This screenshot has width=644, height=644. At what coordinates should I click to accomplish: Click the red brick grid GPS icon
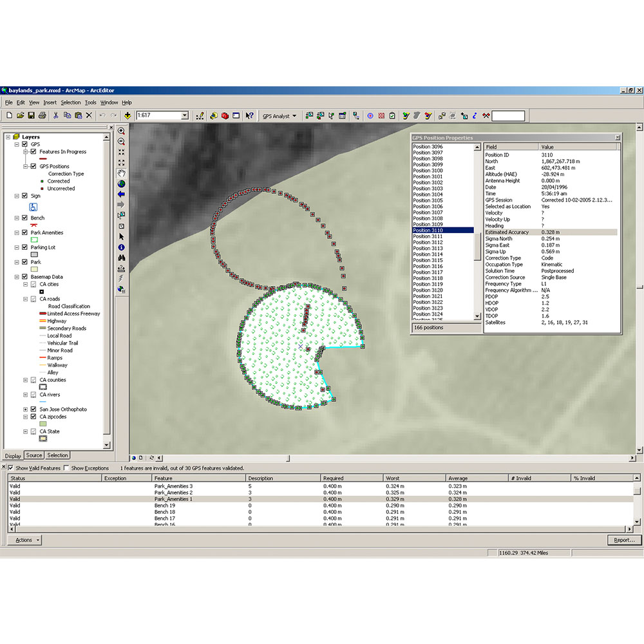coord(381,116)
